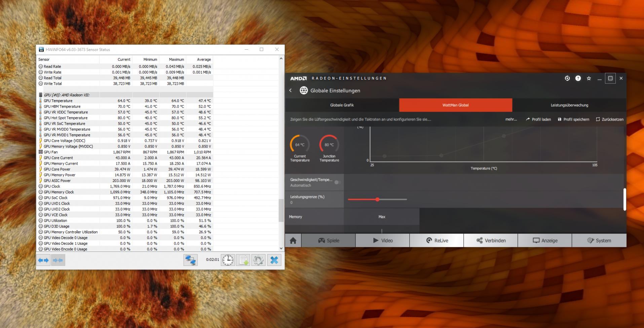Select the GPU HBM Temperature row
644x328 pixels.
click(125, 106)
